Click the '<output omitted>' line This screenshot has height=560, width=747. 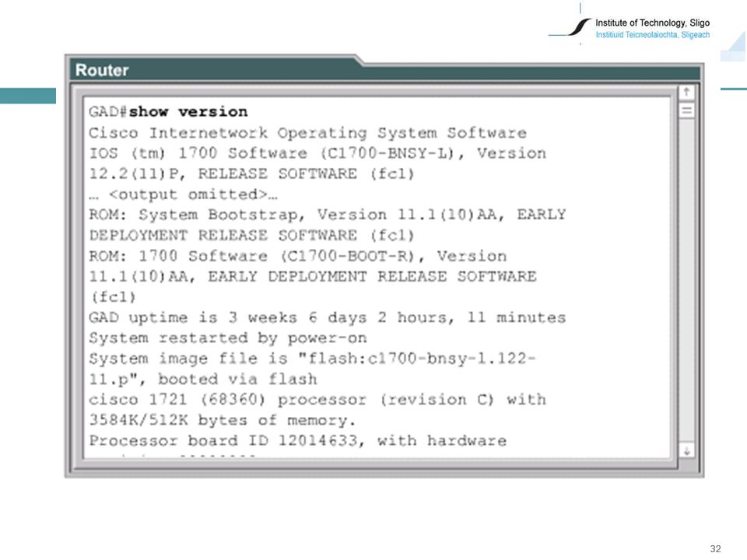183,194
